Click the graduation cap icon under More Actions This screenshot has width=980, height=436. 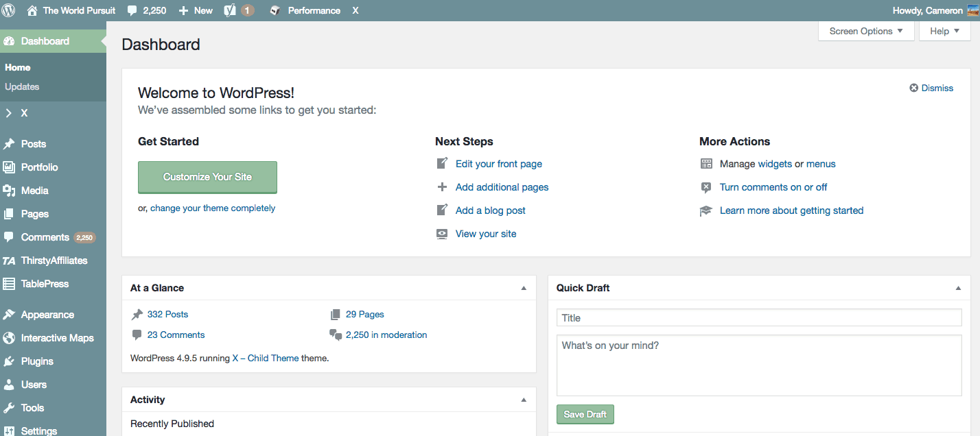(x=706, y=210)
